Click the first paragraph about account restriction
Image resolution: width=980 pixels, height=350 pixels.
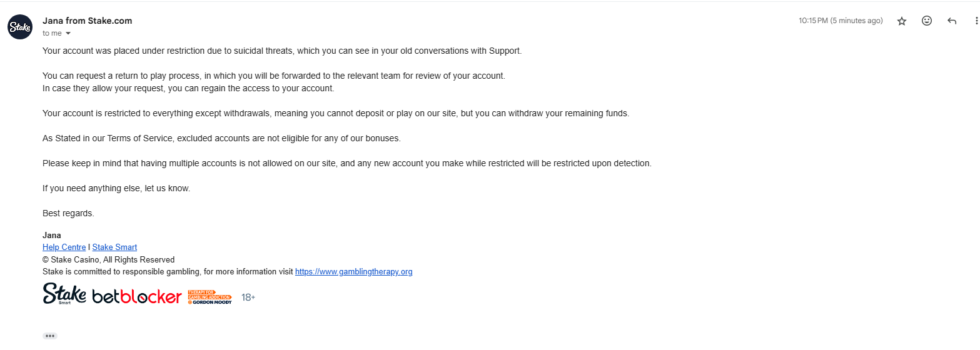coord(282,51)
